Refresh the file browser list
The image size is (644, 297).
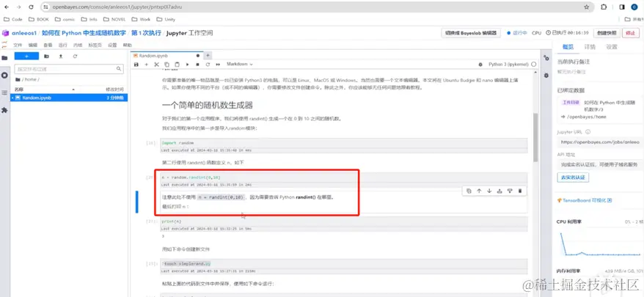[75, 56]
